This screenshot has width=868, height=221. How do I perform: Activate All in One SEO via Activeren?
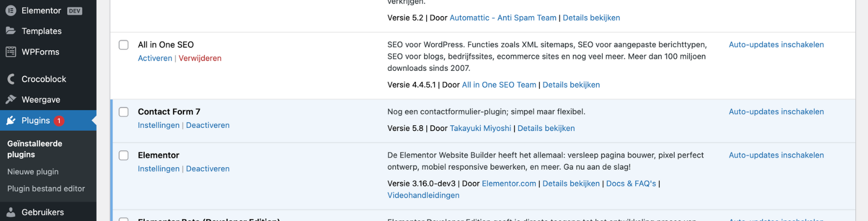pyautogui.click(x=155, y=58)
